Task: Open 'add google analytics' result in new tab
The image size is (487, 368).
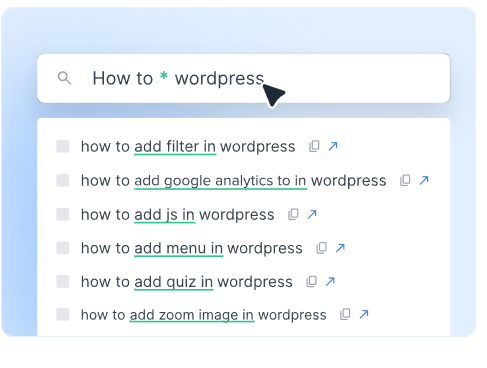Action: point(424,180)
